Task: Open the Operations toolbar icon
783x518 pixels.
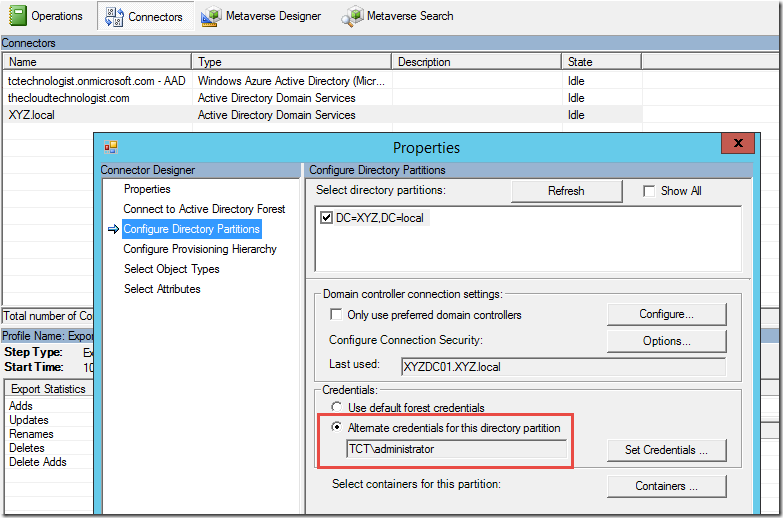Action: 17,15
